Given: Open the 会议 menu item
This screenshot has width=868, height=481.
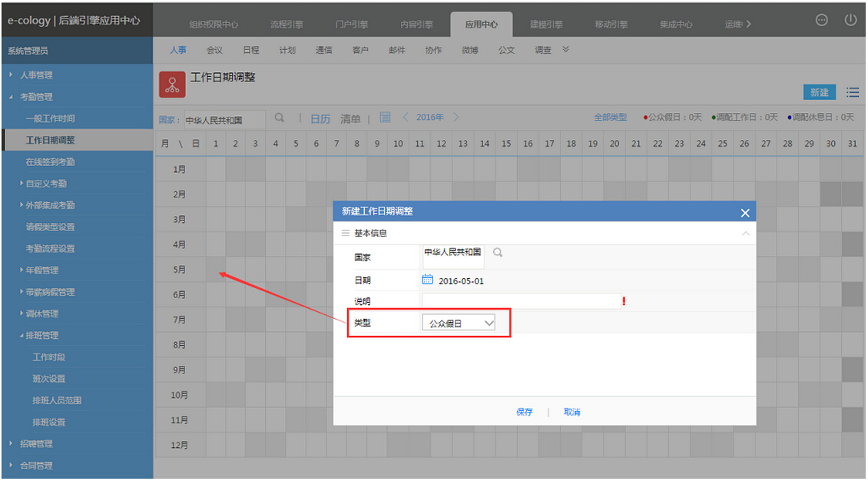Looking at the screenshot, I should tap(214, 50).
